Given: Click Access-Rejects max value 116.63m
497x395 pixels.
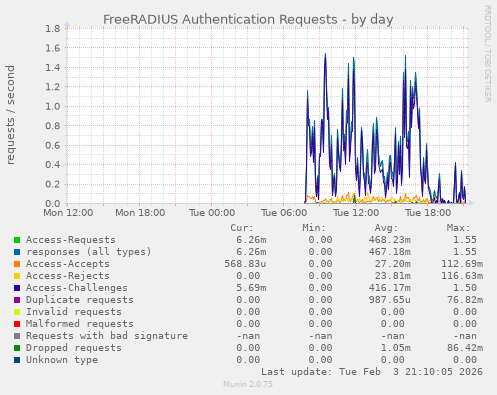Looking at the screenshot, I should (462, 276).
